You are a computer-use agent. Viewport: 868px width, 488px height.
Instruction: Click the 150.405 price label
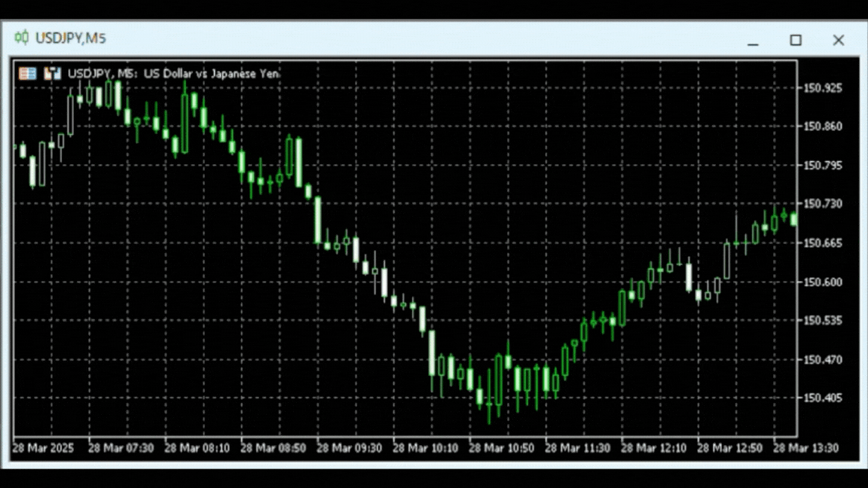click(x=823, y=398)
